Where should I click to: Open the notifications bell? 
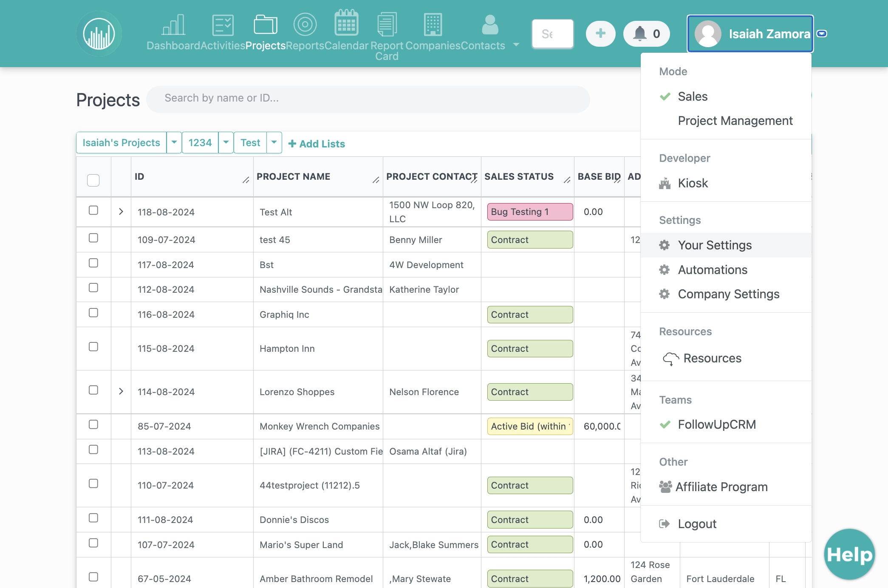(x=646, y=34)
